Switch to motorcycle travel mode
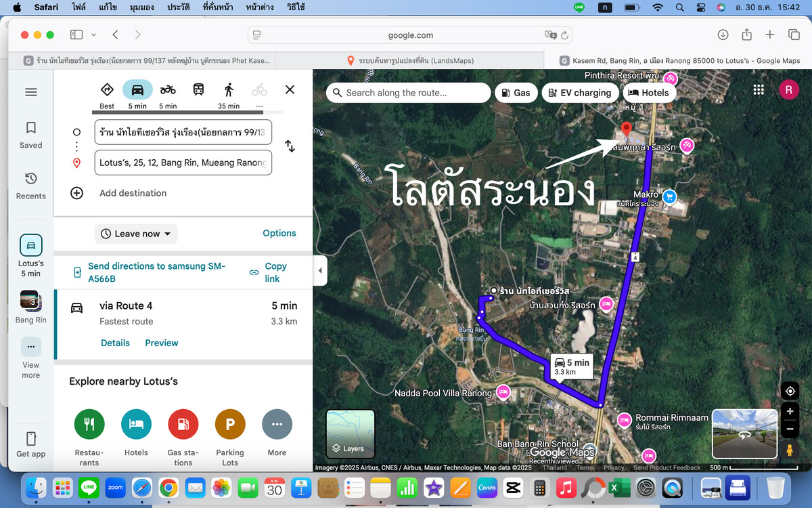This screenshot has width=812, height=508. (x=168, y=90)
